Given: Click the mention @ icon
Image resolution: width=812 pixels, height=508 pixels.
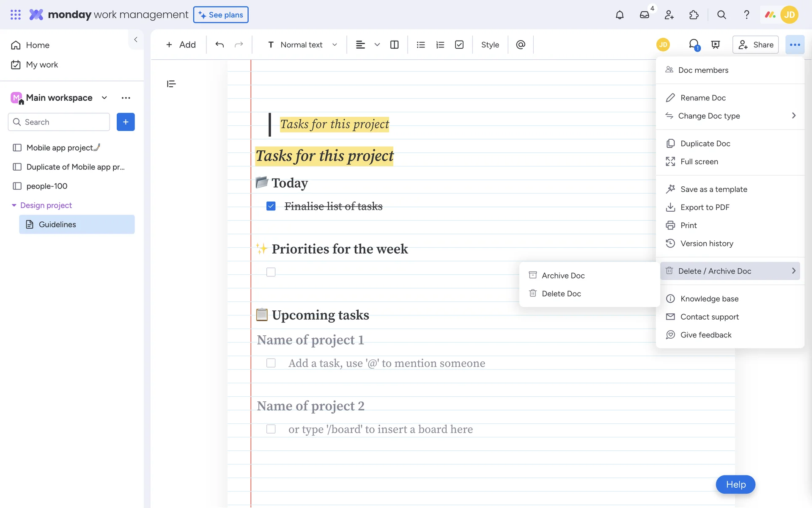Looking at the screenshot, I should coord(521,44).
